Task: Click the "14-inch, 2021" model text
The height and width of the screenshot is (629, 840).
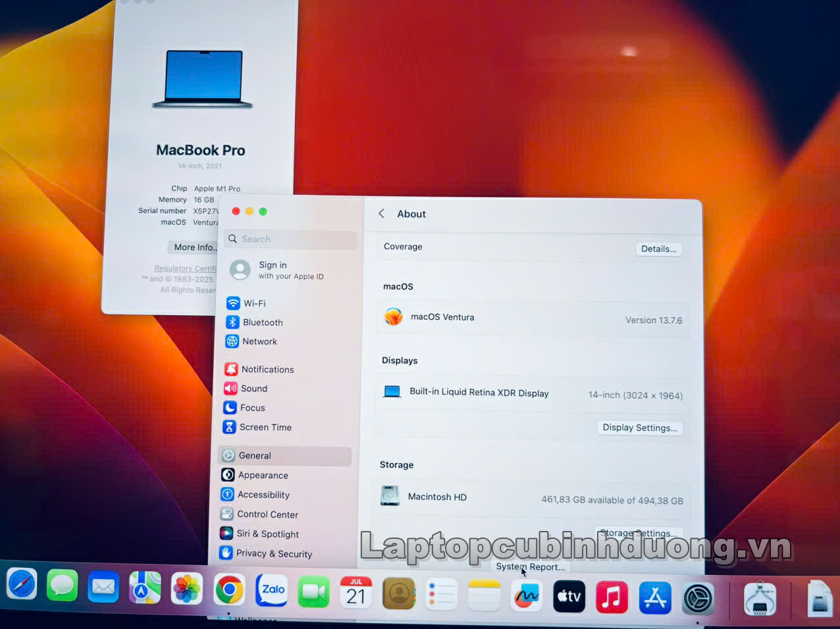Action: coord(200,166)
